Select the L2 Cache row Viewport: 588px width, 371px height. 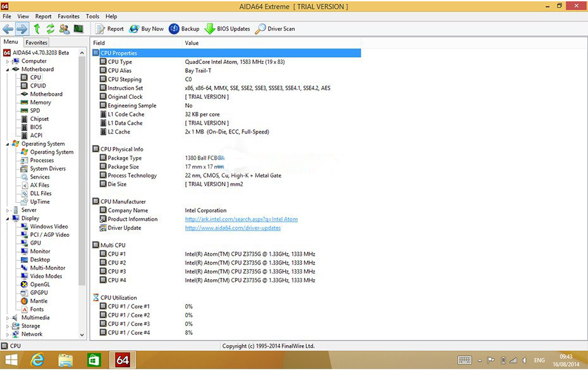click(x=226, y=132)
